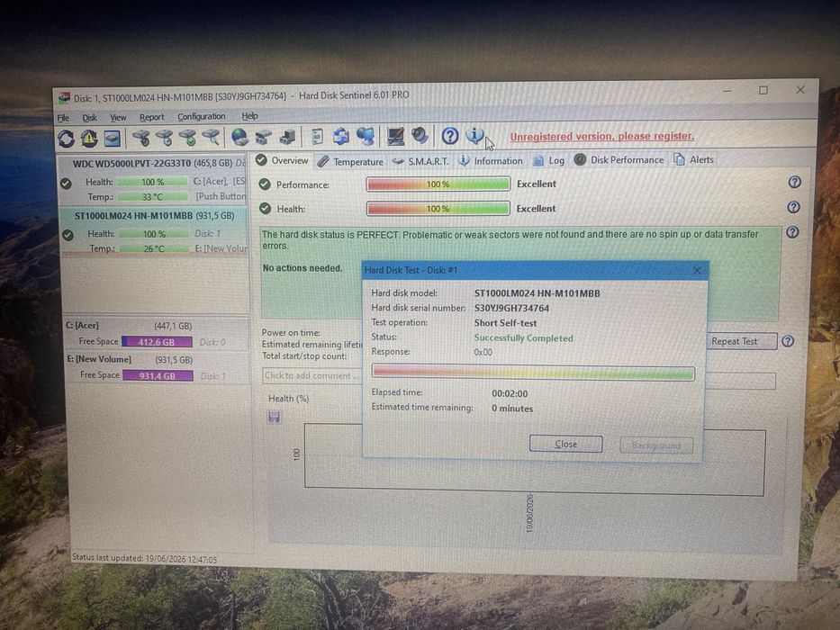
Task: Click the disk with green check icon
Action: tap(188, 138)
